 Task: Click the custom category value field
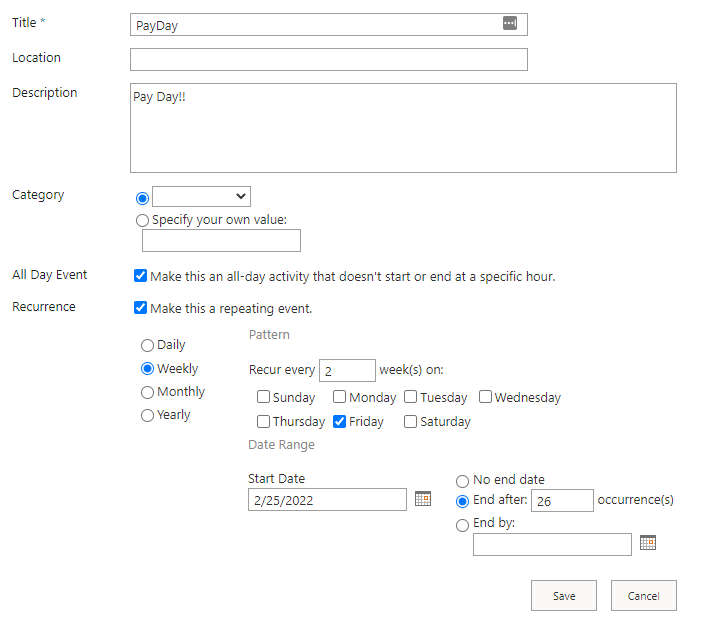click(221, 240)
